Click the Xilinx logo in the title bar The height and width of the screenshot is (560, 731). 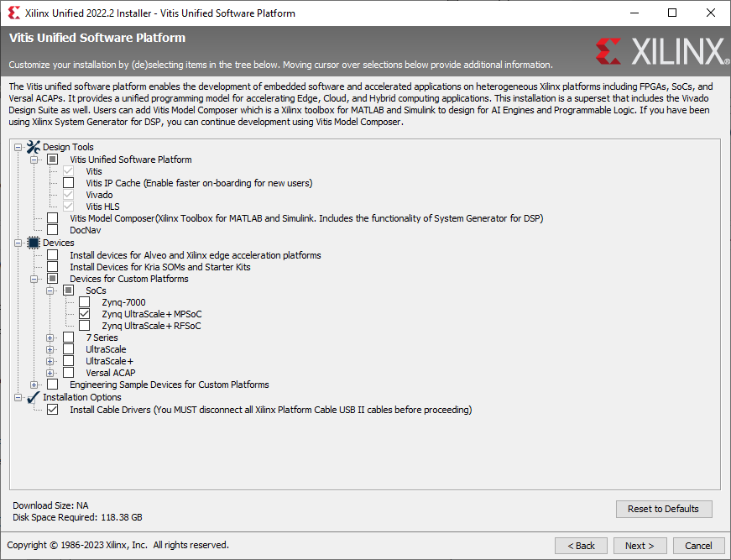[x=14, y=13]
